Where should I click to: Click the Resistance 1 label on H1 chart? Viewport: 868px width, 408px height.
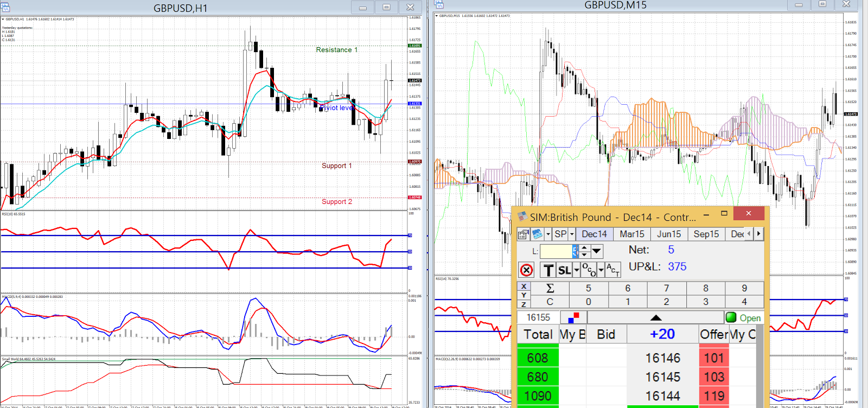337,50
